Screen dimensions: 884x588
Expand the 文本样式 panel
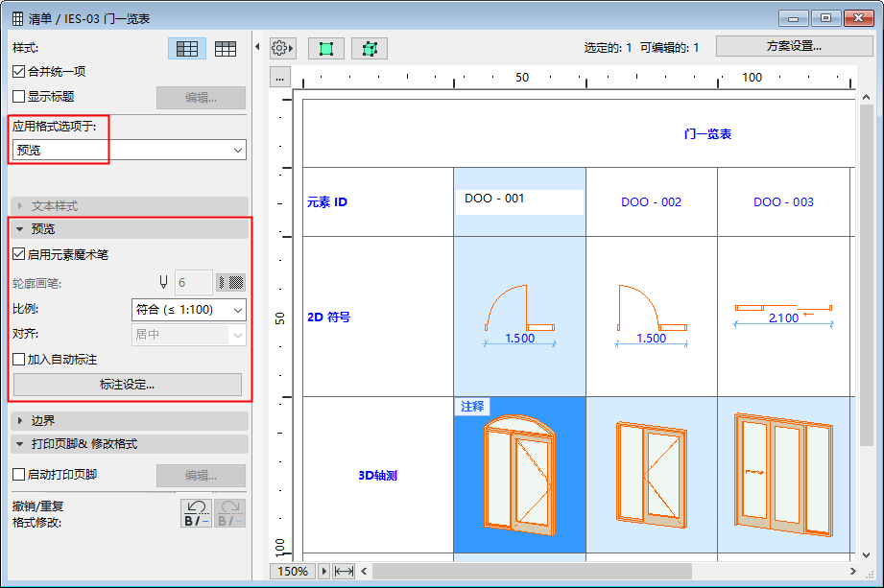130,206
